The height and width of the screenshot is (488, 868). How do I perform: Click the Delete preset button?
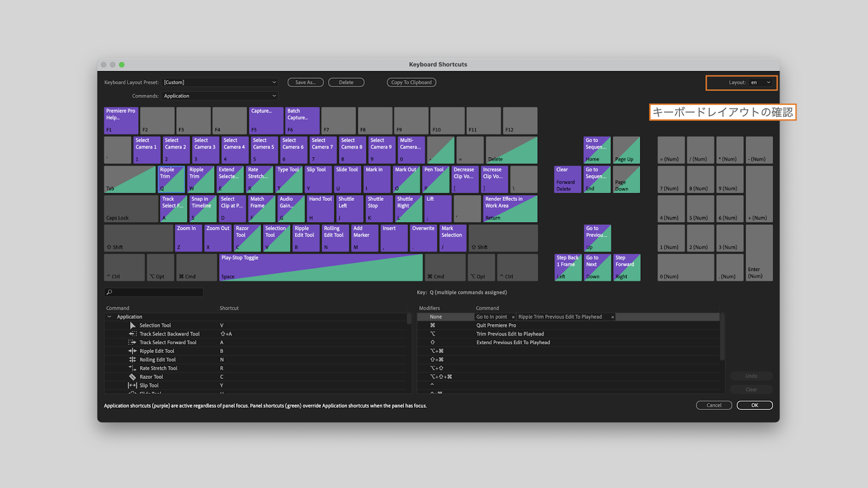click(x=346, y=82)
